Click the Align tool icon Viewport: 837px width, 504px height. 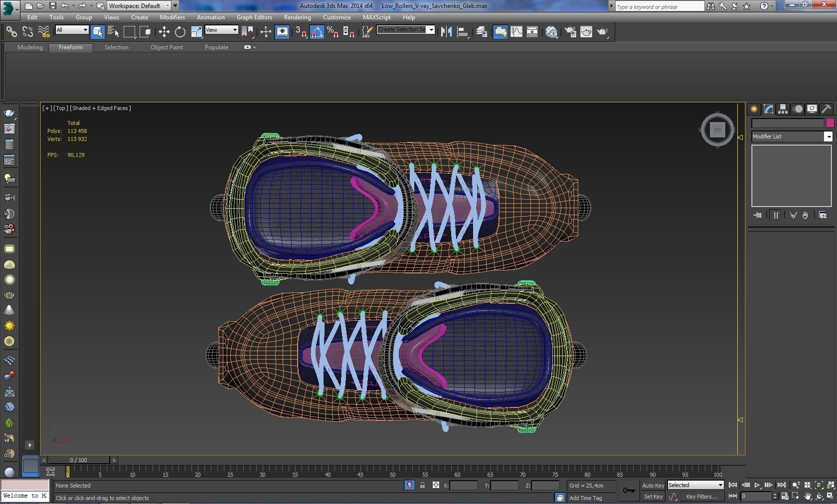point(463,32)
